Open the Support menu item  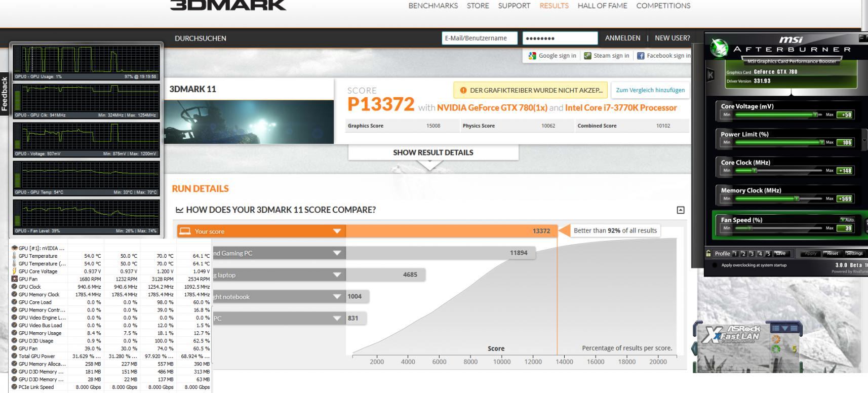pyautogui.click(x=514, y=6)
